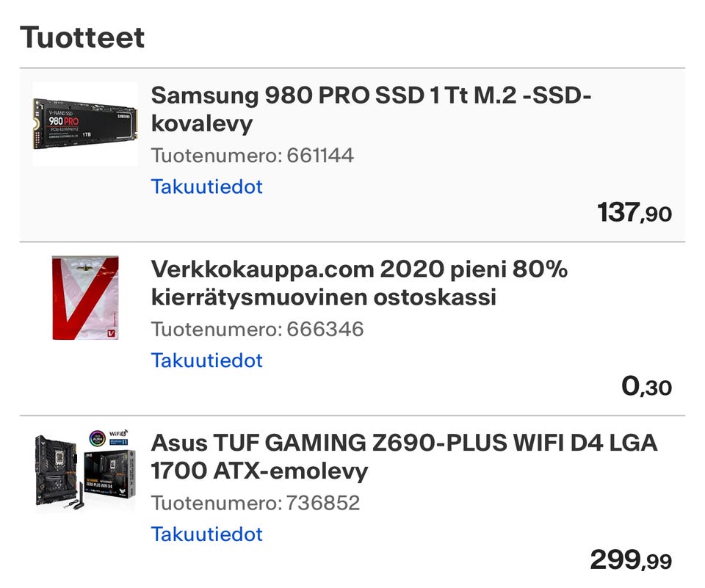The height and width of the screenshot is (588, 705).
Task: Click the 137,90 price
Action: 634,213
